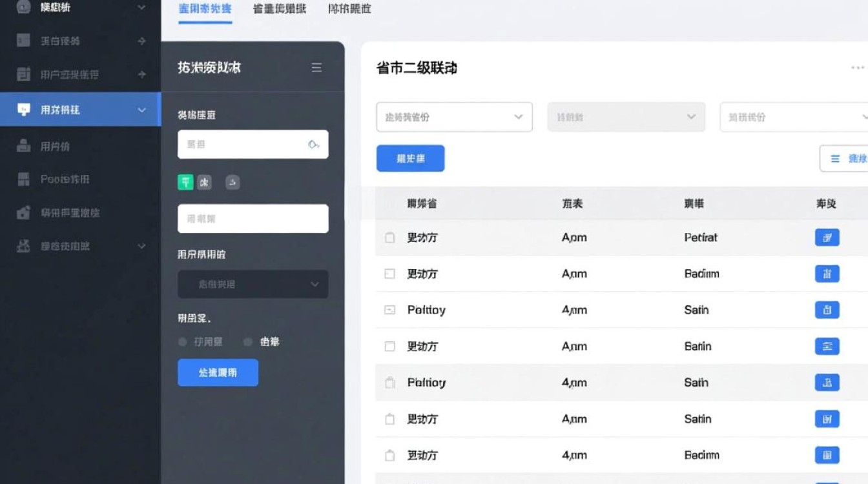Click the keyword input field in the dark panel

[x=253, y=219]
